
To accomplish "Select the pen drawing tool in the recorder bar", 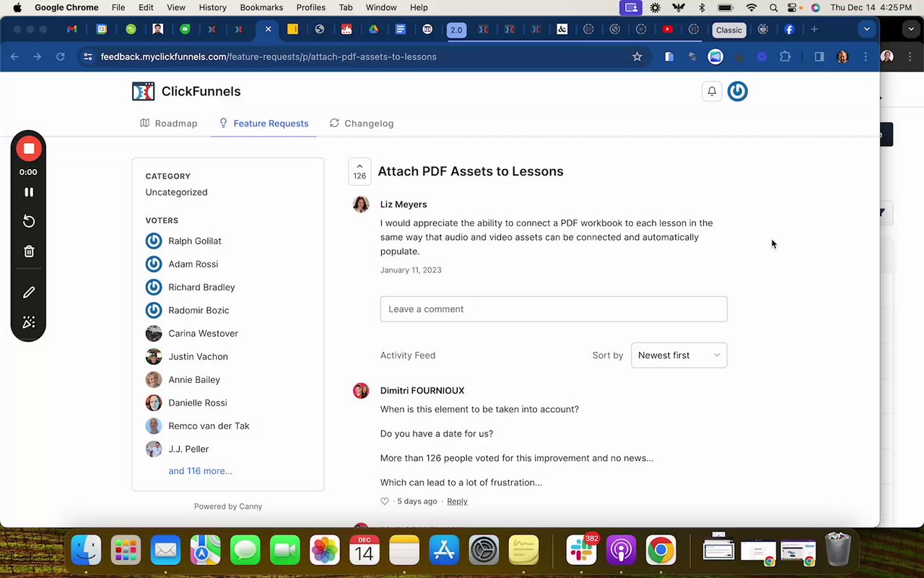I will click(x=29, y=293).
